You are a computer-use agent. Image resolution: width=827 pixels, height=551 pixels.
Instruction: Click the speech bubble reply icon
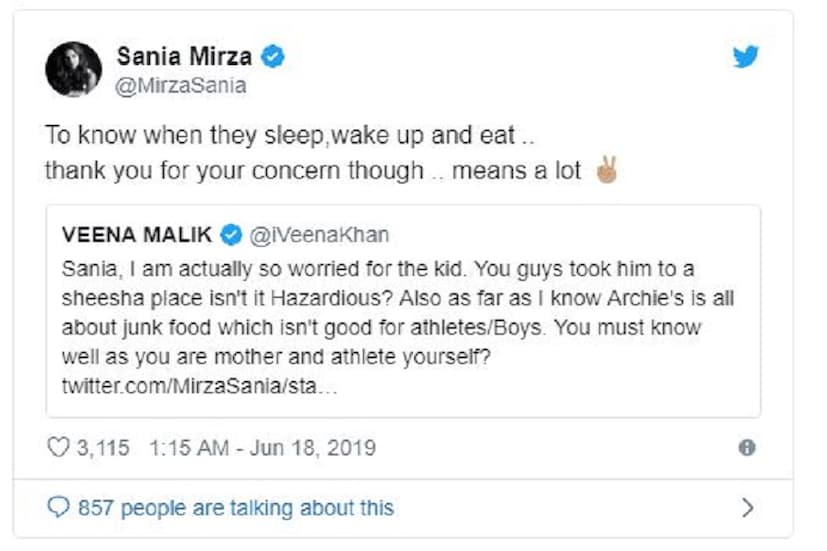pos(59,508)
